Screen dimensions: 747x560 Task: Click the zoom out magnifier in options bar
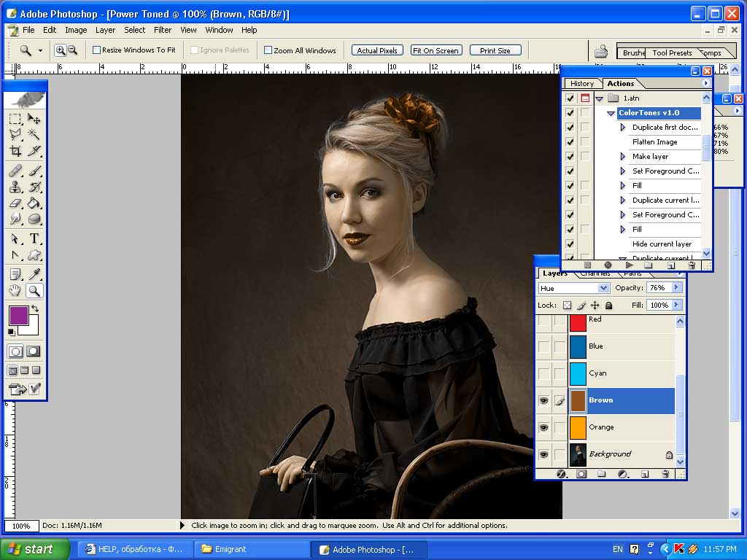pos(72,50)
